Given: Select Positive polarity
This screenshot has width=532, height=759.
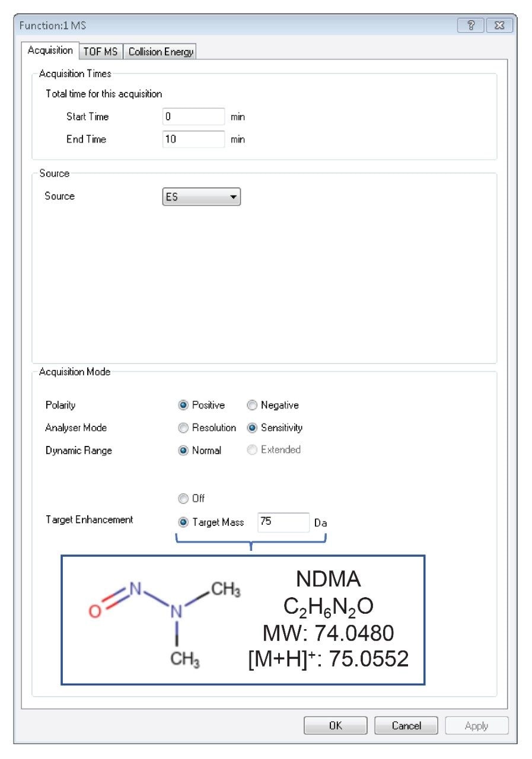Looking at the screenshot, I should pos(183,406).
